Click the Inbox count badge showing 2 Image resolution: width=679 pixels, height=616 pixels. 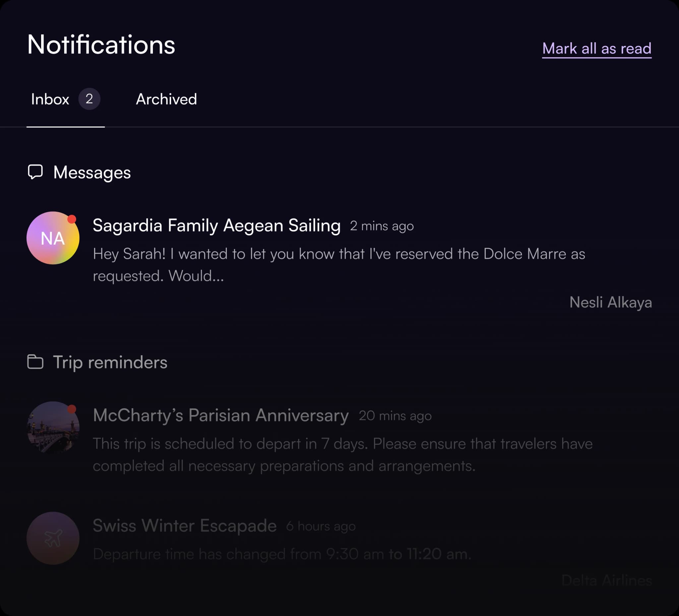pyautogui.click(x=89, y=99)
